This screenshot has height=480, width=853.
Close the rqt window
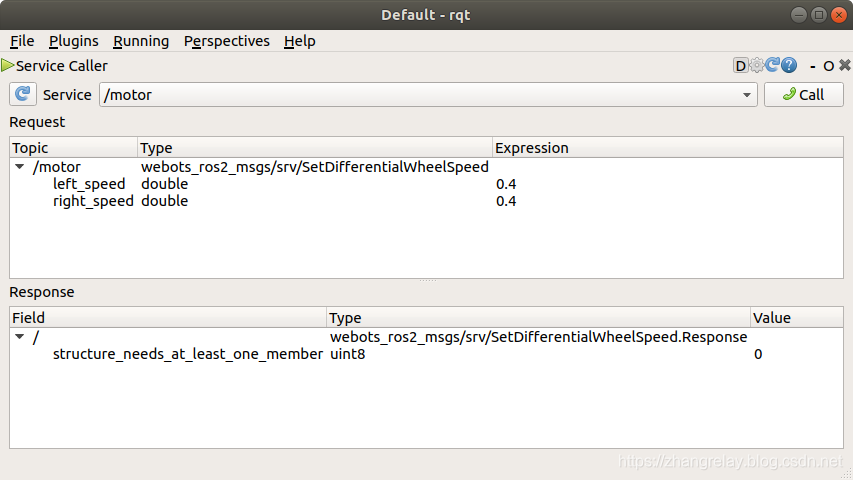[x=839, y=15]
